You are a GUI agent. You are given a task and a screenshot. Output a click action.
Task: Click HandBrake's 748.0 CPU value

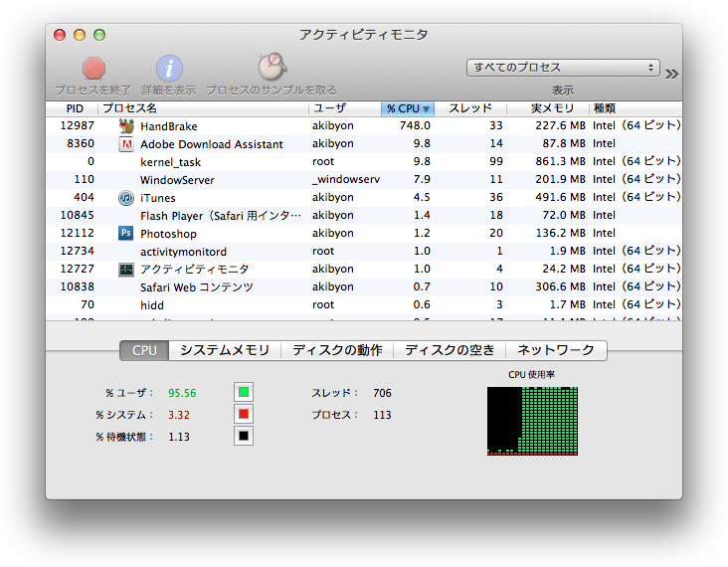415,126
